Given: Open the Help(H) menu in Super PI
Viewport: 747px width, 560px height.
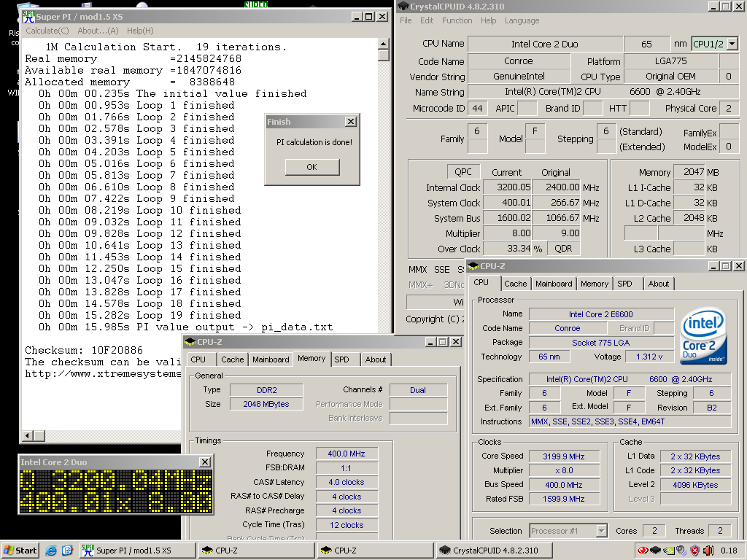Looking at the screenshot, I should [140, 31].
